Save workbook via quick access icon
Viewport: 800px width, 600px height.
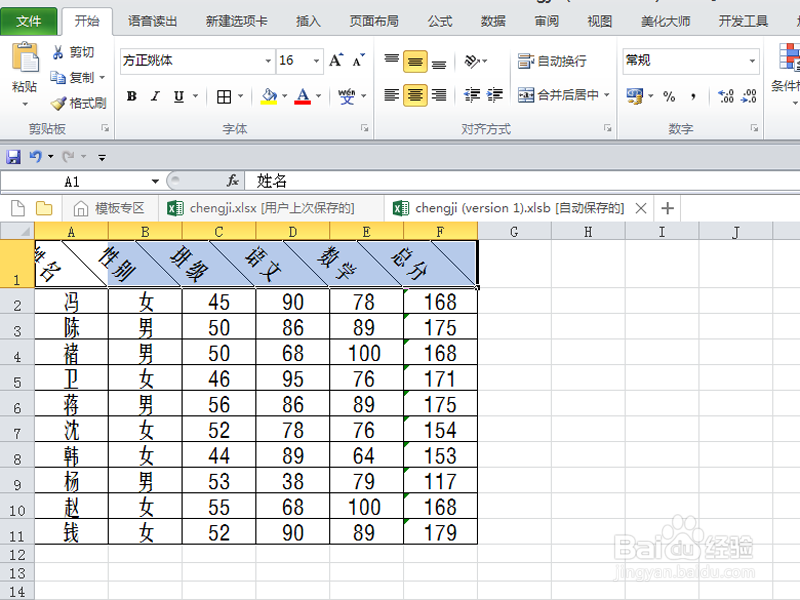pyautogui.click(x=13, y=156)
